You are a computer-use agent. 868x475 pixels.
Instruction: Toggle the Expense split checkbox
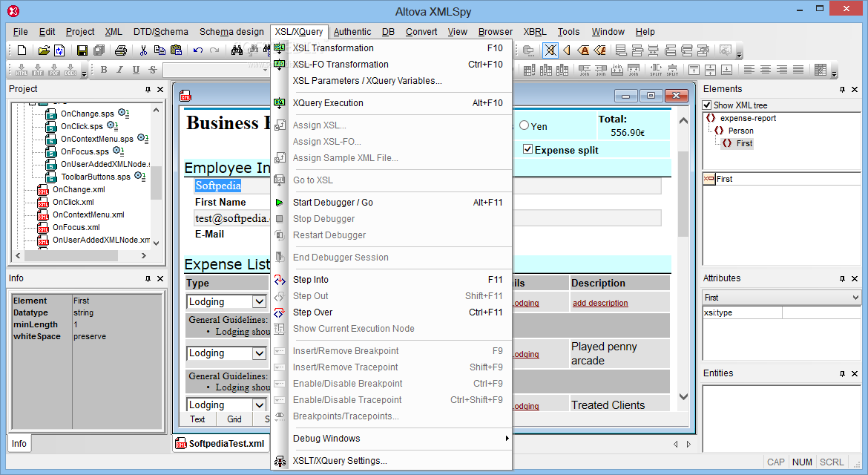point(527,149)
